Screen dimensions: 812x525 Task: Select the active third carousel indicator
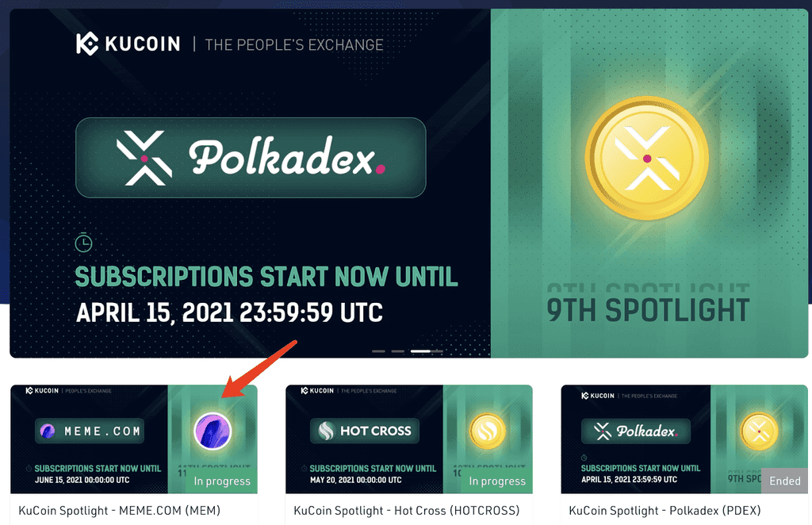click(420, 351)
